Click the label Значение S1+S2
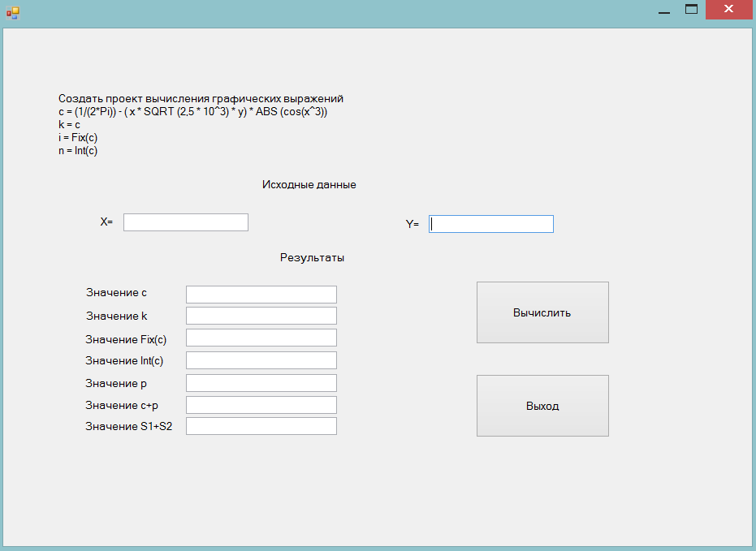Viewport: 756px width, 551px height. click(x=129, y=426)
